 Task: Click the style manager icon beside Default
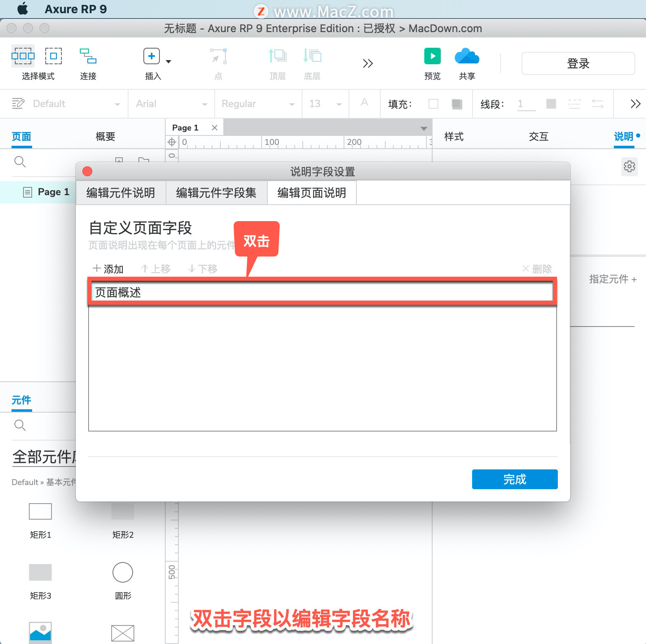click(18, 103)
